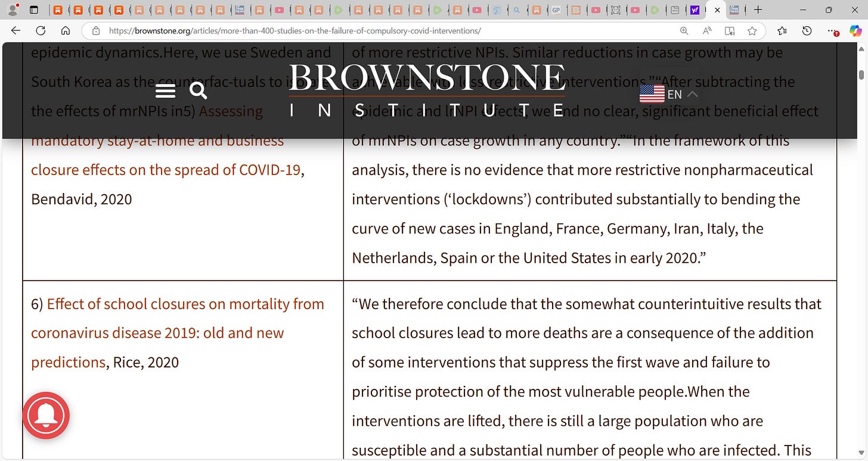Click the US flag language icon

[652, 94]
